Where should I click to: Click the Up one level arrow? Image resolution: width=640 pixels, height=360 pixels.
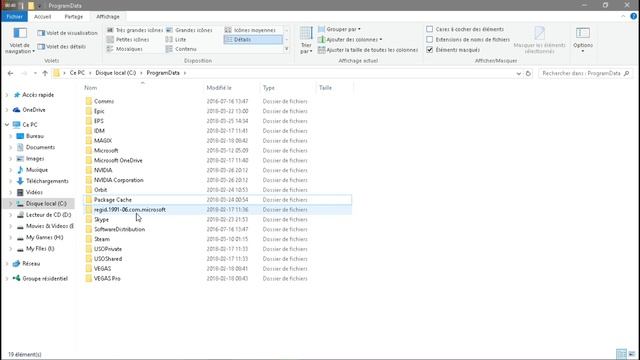click(x=45, y=73)
